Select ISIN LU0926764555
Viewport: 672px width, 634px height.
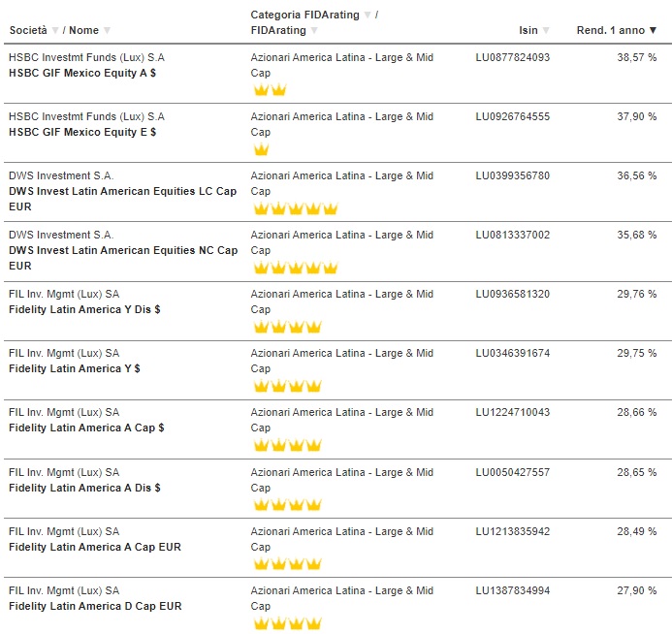pos(513,116)
